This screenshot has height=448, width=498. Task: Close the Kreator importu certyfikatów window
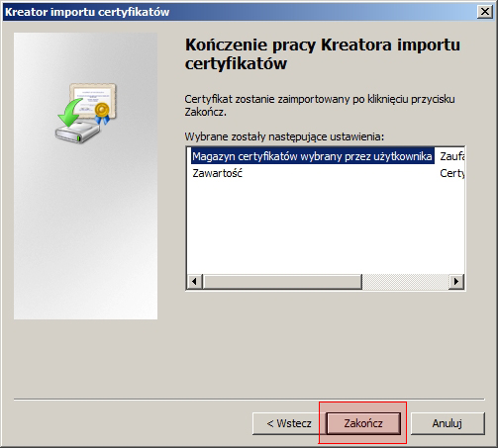(485, 12)
